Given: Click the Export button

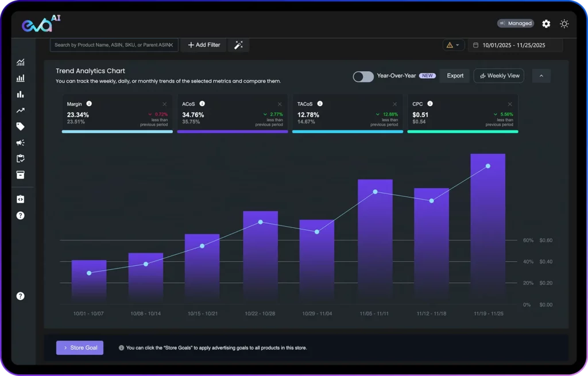Looking at the screenshot, I should (454, 75).
